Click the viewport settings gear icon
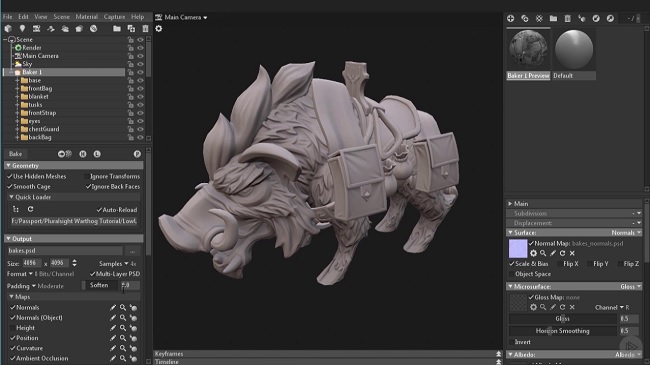Viewport: 650px width, 365px height. (158, 29)
